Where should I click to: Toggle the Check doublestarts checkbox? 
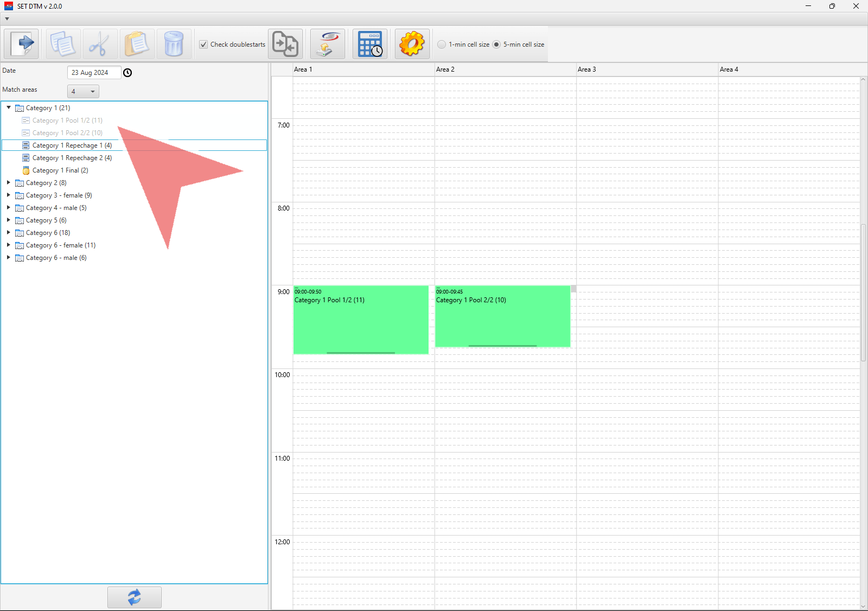coord(203,44)
